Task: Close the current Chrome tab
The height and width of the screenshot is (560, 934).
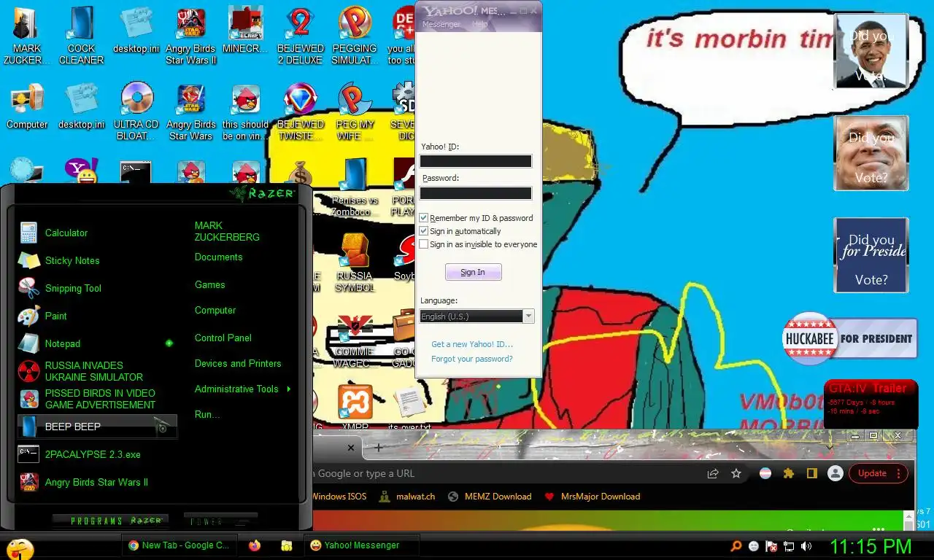Action: pyautogui.click(x=351, y=448)
